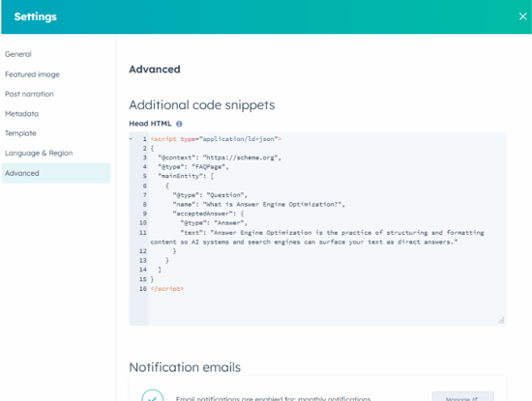Click the "acceptedAnswer" line
The height and width of the screenshot is (401, 532).
tap(208, 214)
